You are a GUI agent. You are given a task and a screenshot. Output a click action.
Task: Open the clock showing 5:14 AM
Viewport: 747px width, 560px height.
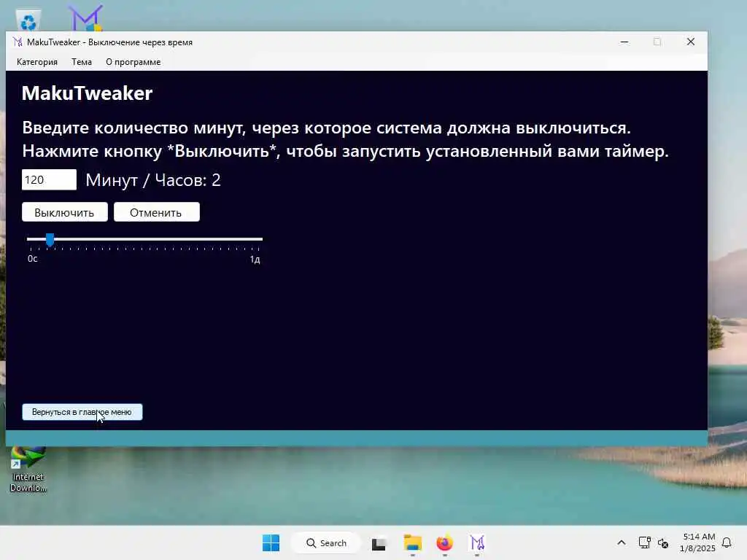pos(697,542)
